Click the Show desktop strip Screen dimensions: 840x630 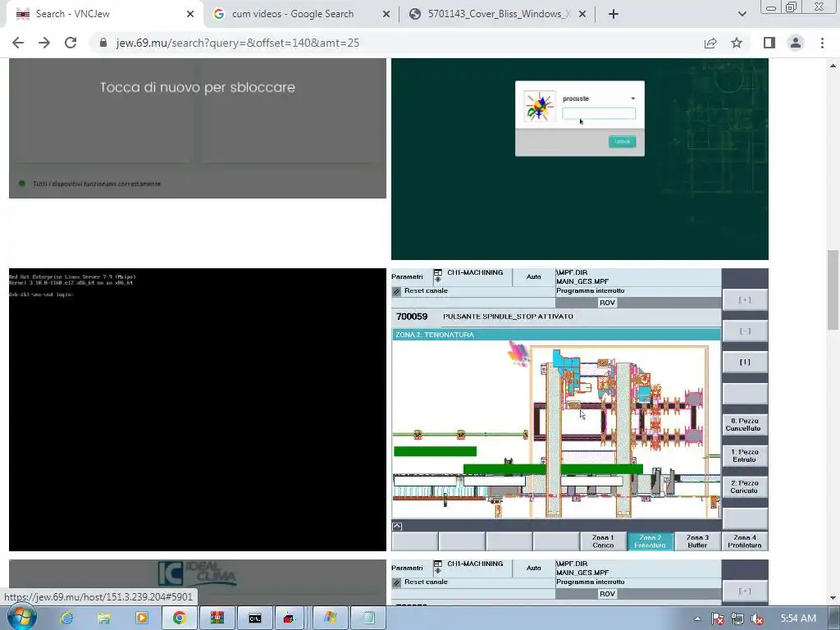click(836, 619)
